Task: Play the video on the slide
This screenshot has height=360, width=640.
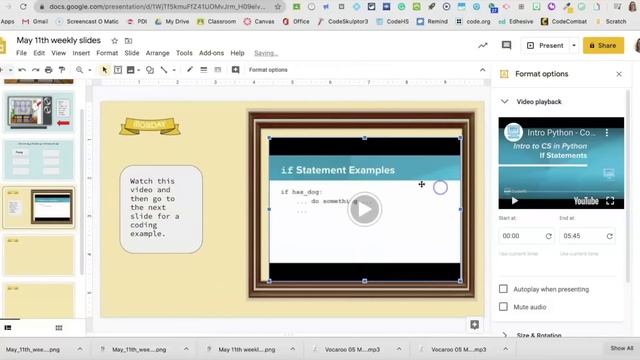Action: pyautogui.click(x=364, y=209)
